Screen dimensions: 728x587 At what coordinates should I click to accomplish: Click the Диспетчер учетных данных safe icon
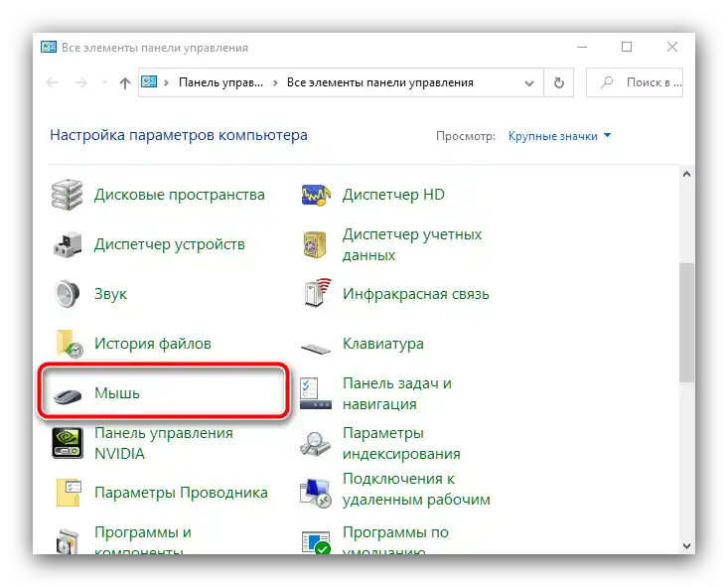316,244
